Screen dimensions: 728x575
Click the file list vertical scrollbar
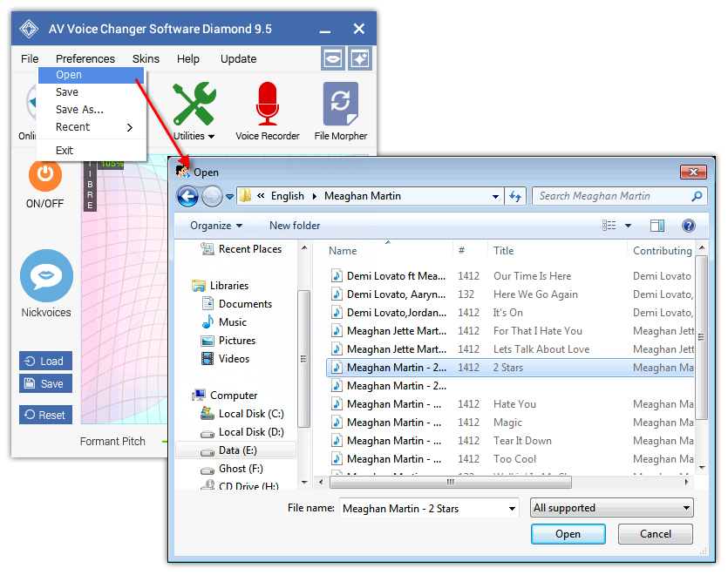(x=702, y=337)
